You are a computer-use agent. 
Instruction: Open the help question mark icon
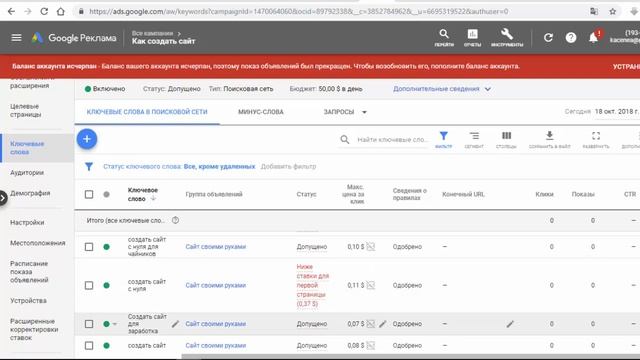pyautogui.click(x=571, y=38)
